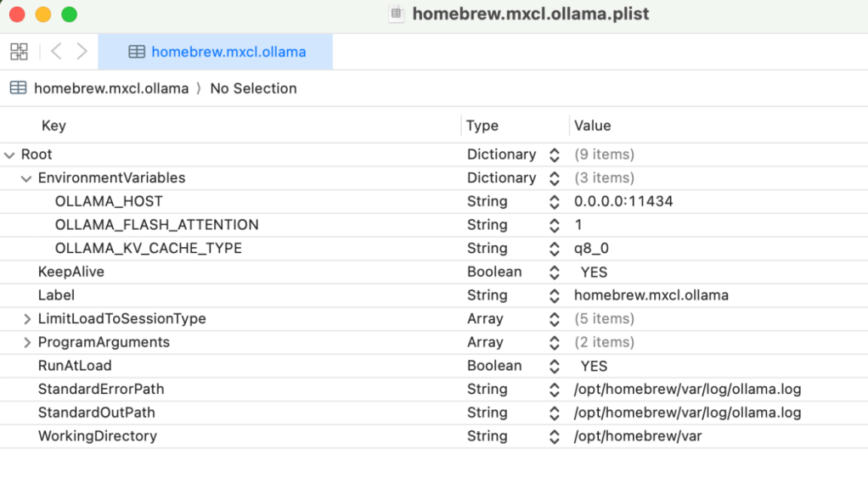Click the table icon in the breadcrumb bar
This screenshot has height=477, width=868.
[x=18, y=88]
